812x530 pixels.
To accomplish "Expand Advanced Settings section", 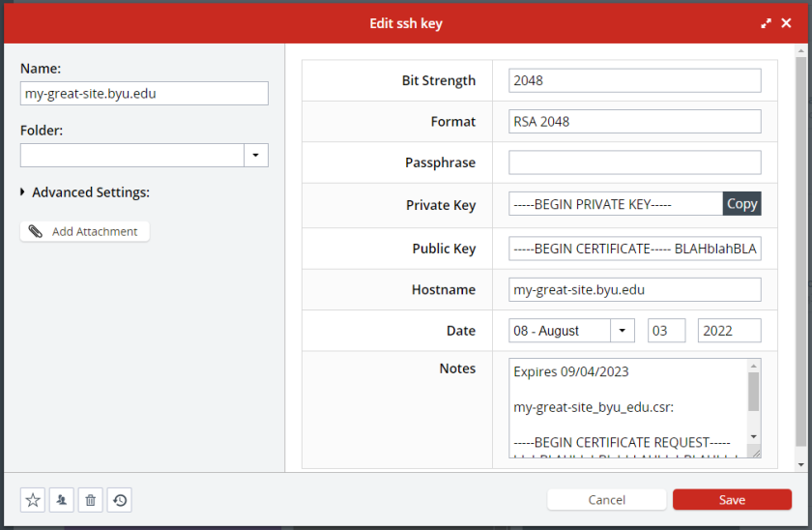I will pos(23,192).
